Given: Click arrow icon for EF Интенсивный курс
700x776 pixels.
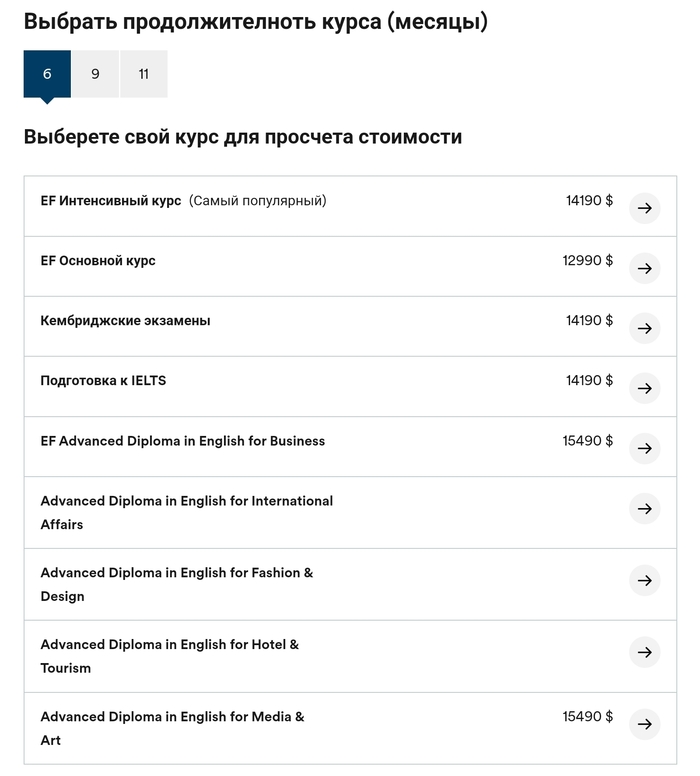Looking at the screenshot, I should tap(645, 208).
